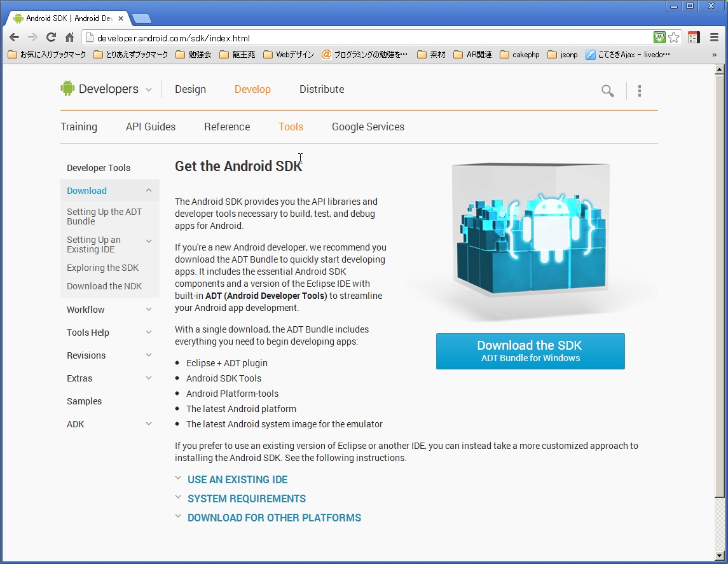Show more bookmarks with the chevron
The width and height of the screenshot is (728, 564).
[x=715, y=55]
